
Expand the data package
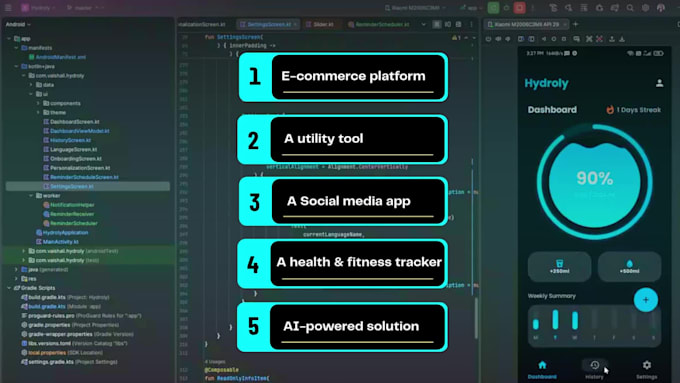31,85
